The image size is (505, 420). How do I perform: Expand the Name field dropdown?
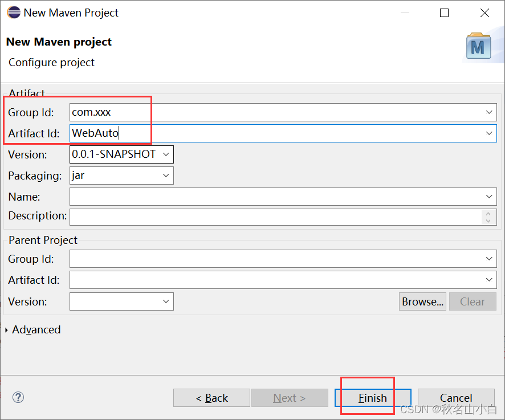pyautogui.click(x=489, y=196)
